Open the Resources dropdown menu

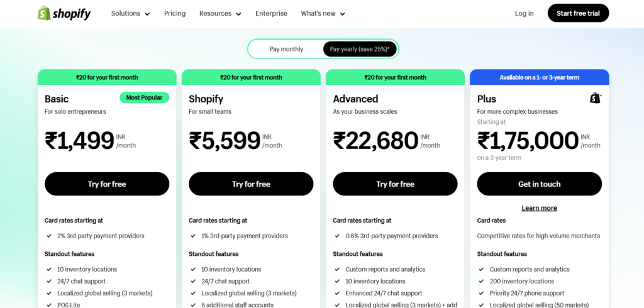click(x=220, y=14)
